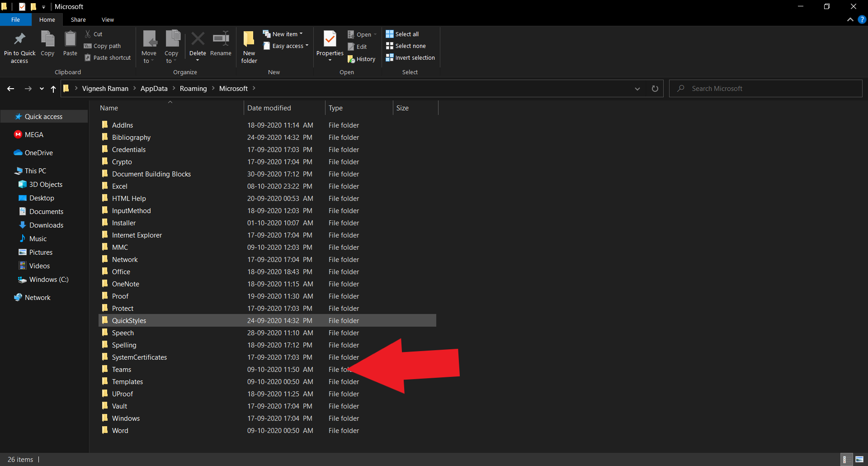Screen dimensions: 868x466
Task: Sort by the Type column header
Action: coord(359,108)
